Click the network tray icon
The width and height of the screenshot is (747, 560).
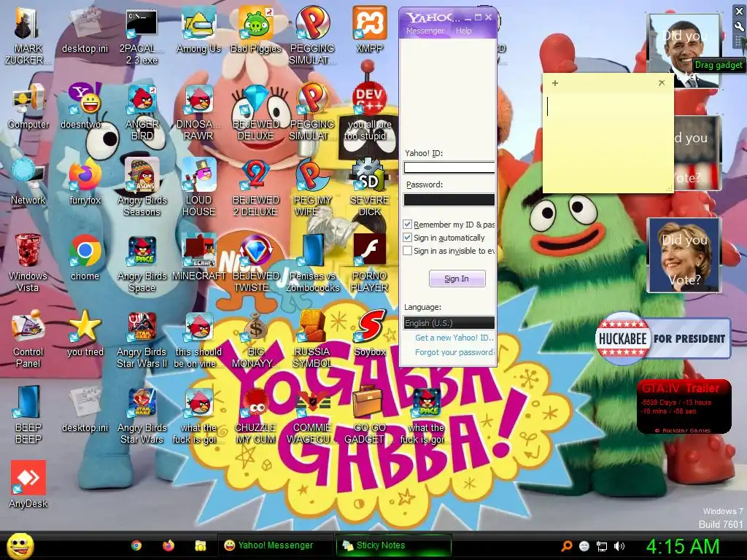[x=602, y=546]
